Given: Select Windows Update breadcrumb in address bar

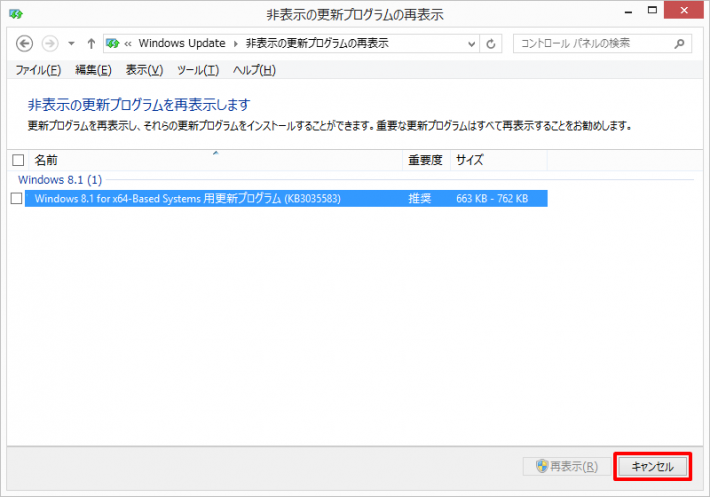Looking at the screenshot, I should coord(182,43).
